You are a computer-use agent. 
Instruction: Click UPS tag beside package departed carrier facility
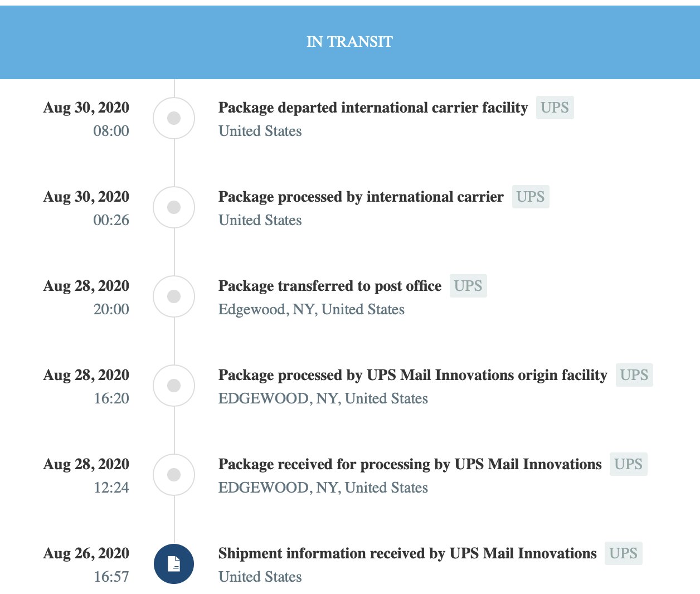tap(555, 108)
